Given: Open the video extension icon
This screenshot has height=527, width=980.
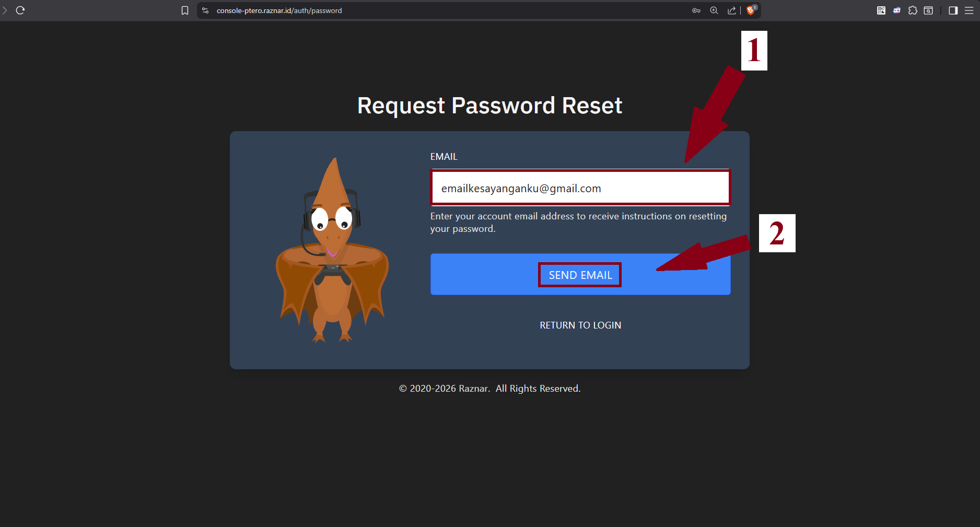Looking at the screenshot, I should (897, 10).
